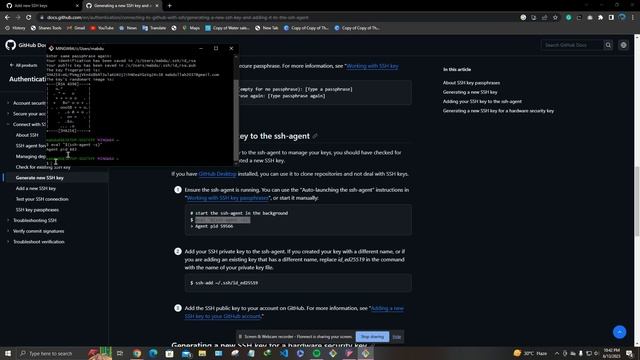Reload the page with the refresh icon
Image resolution: width=640 pixels, height=360 pixels.
pyautogui.click(x=29, y=18)
